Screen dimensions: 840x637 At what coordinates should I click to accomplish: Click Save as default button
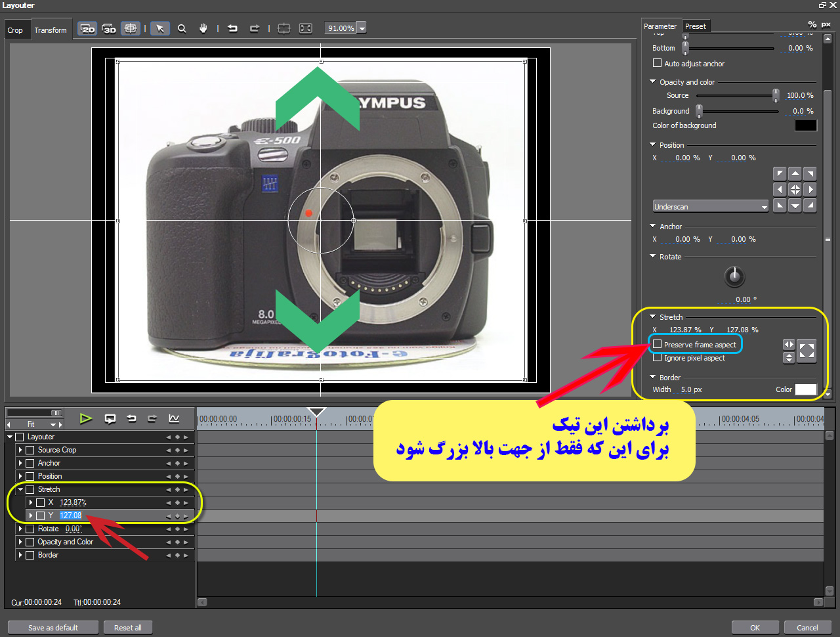(53, 628)
